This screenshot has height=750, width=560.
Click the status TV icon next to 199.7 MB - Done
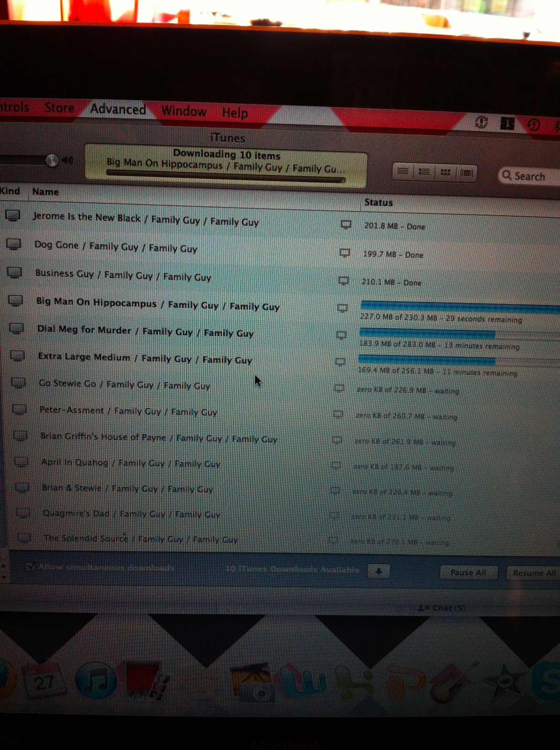[x=344, y=254]
